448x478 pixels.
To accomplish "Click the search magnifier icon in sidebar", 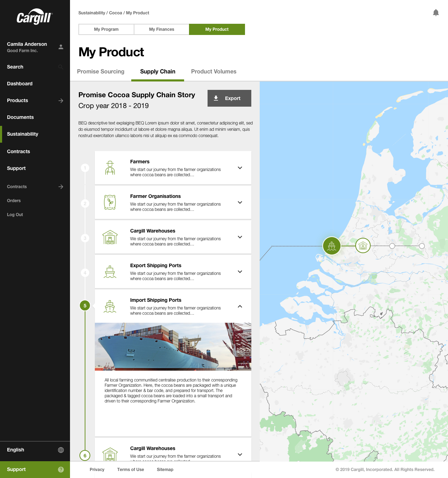I will point(61,67).
